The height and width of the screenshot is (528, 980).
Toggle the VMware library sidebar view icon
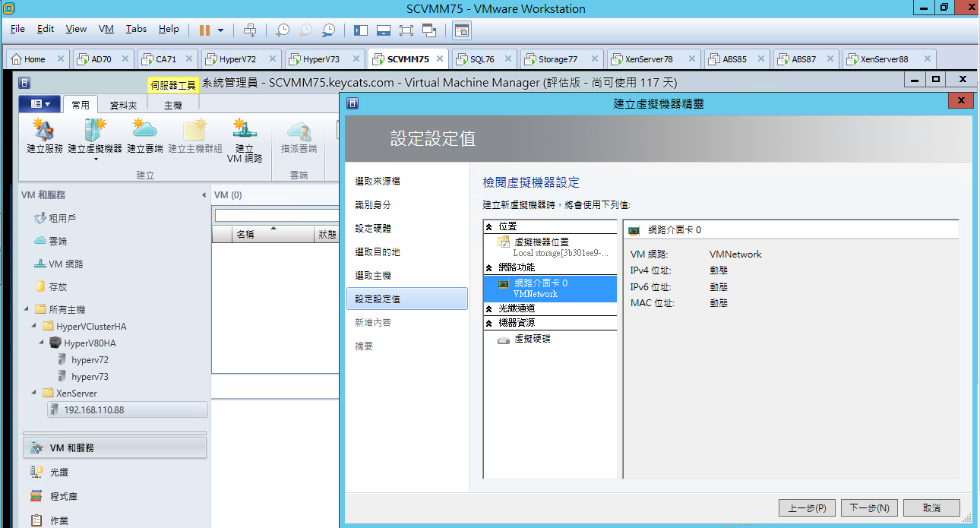coord(361,30)
